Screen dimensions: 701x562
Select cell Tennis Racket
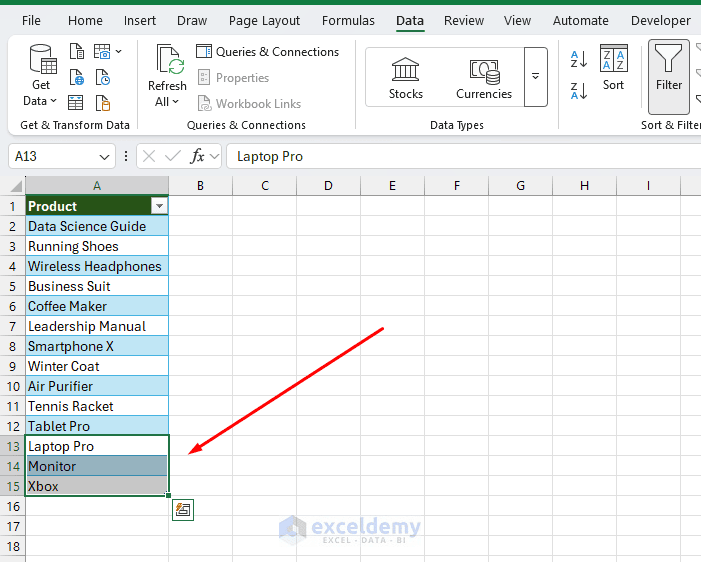tap(97, 406)
